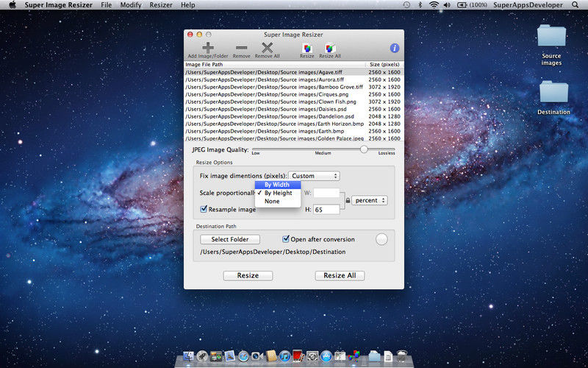The image size is (588, 368).
Task: Open the percent units dropdown
Action: (x=370, y=200)
